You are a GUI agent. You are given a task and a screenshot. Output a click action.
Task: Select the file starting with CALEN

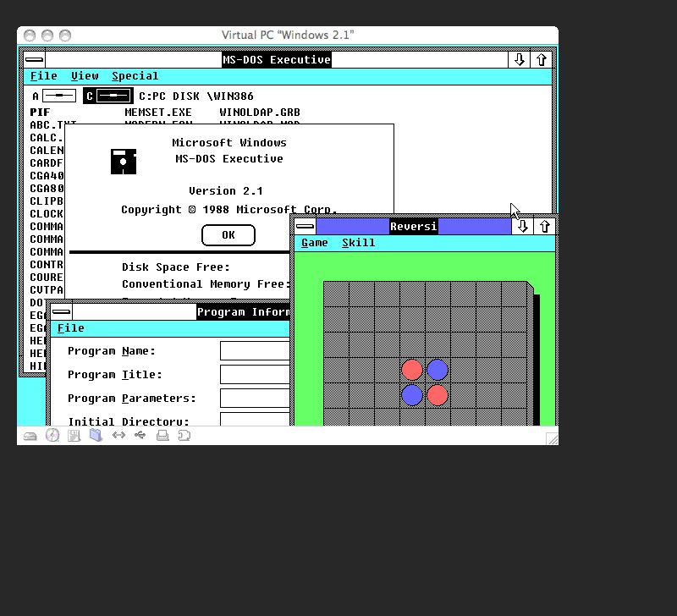pos(47,151)
